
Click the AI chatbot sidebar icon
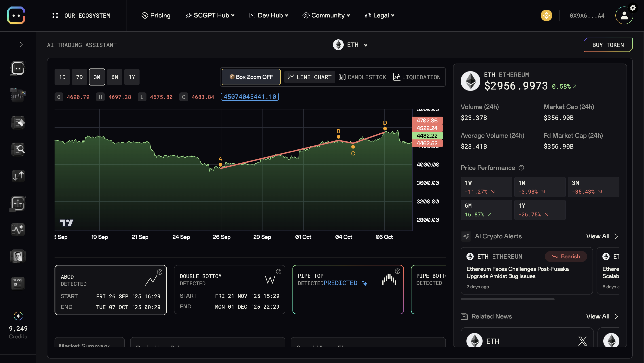coord(18,68)
